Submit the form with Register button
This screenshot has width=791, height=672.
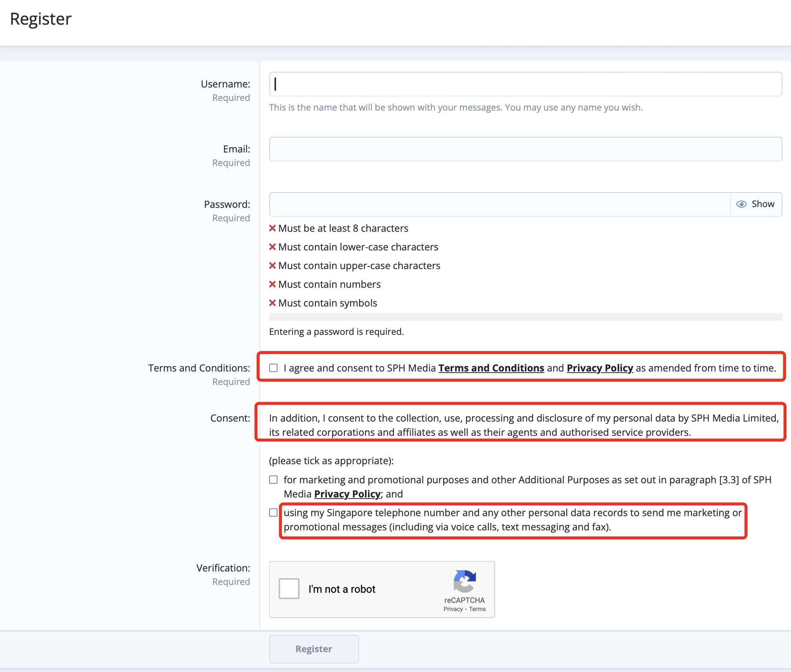[x=314, y=649]
